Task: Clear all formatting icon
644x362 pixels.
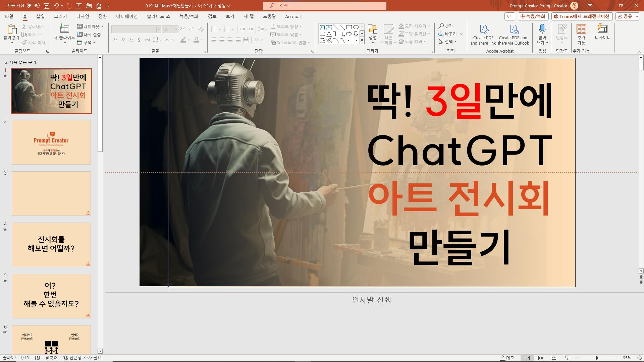Action: click(201, 29)
